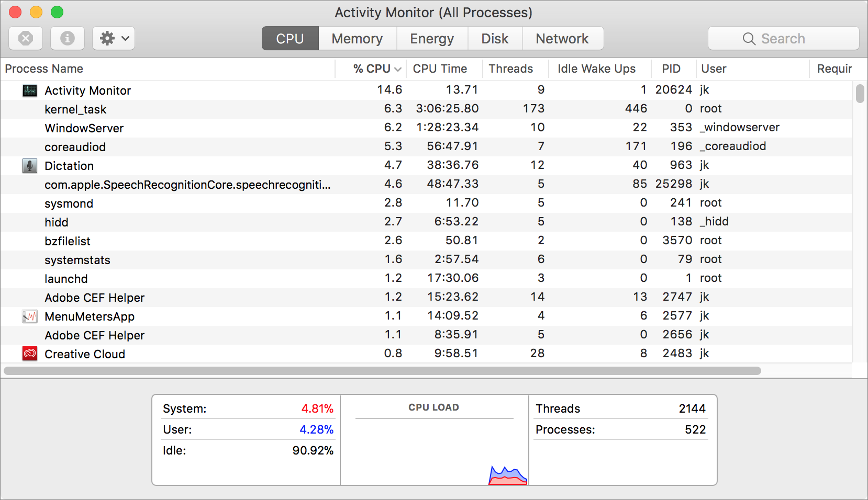Click the search magnifier icon

click(749, 39)
